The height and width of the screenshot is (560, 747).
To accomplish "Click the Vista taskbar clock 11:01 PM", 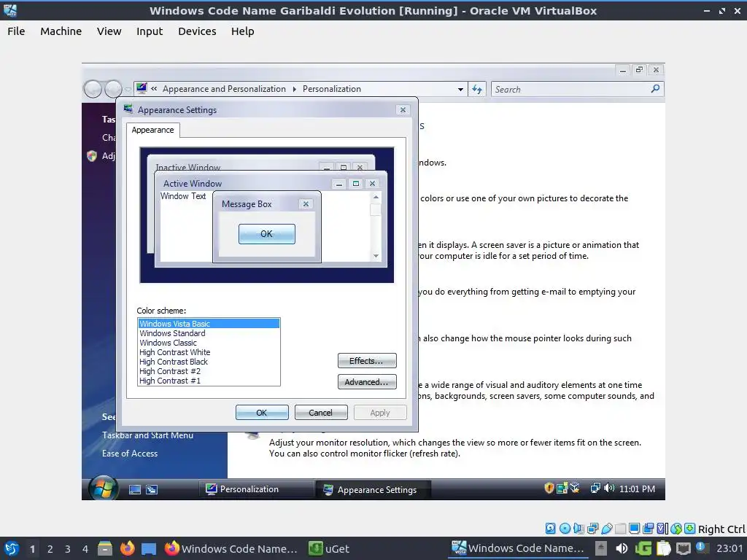I will point(637,489).
